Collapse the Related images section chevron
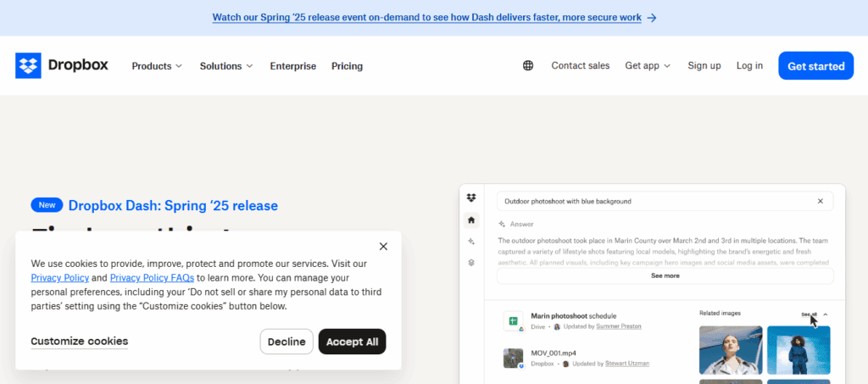This screenshot has height=384, width=868. pos(826,314)
